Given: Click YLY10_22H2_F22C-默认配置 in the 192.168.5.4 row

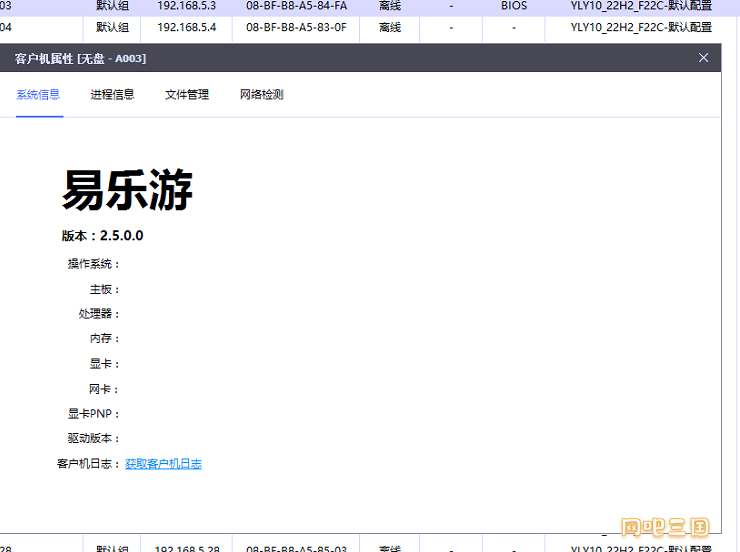Looking at the screenshot, I should [x=641, y=27].
